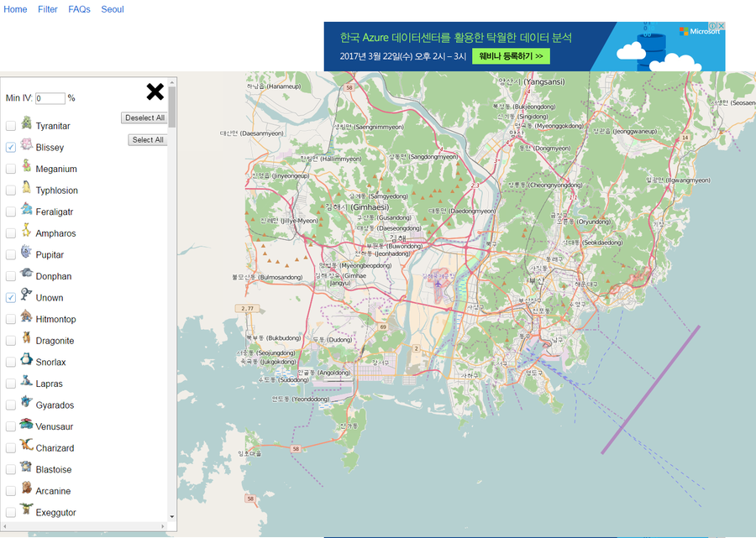Enable the Venusaur checkbox
The width and height of the screenshot is (756, 538).
point(11,426)
